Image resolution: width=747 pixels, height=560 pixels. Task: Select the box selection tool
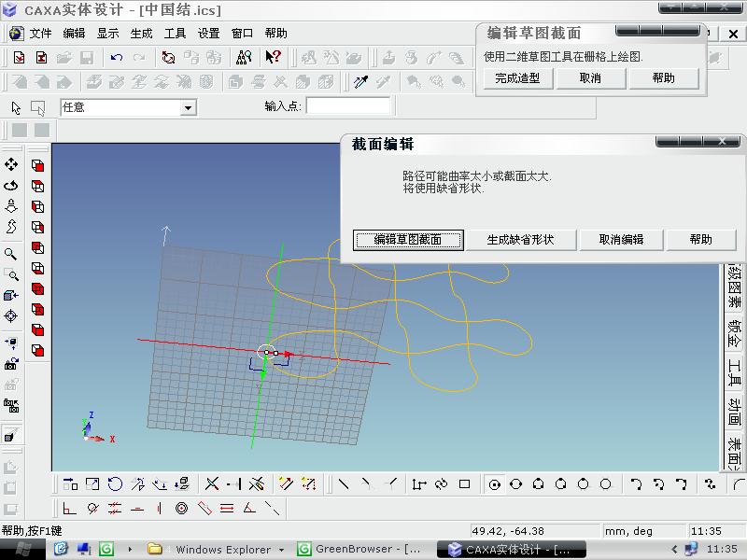point(37,108)
